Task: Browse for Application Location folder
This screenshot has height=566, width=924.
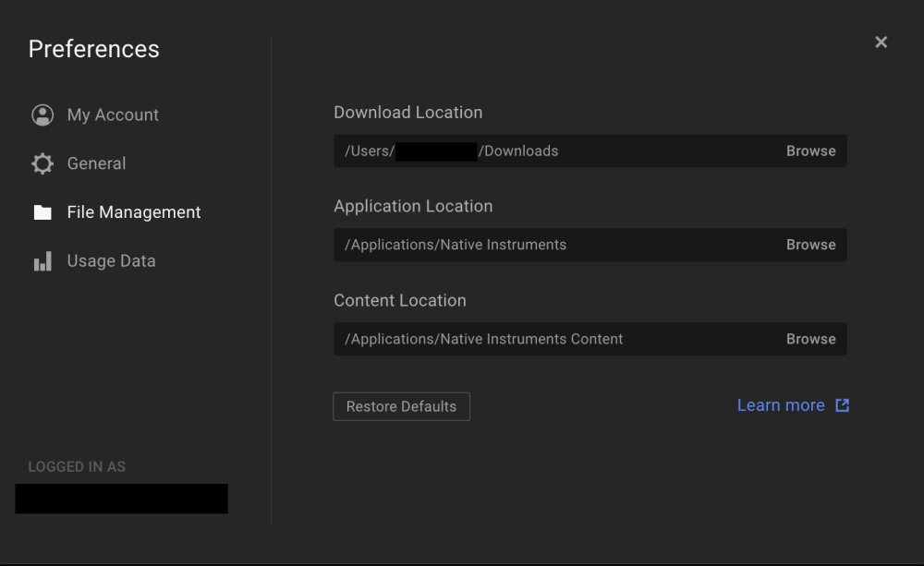Action: click(x=811, y=245)
